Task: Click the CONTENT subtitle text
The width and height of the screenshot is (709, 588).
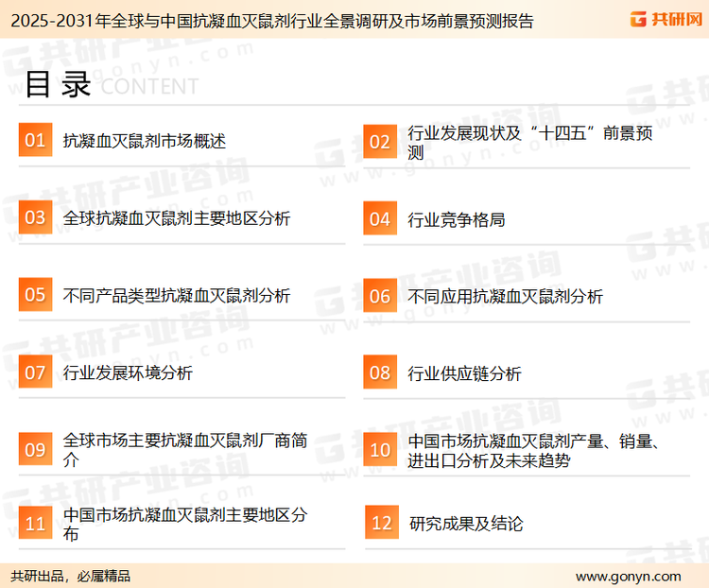Action: coord(149,86)
